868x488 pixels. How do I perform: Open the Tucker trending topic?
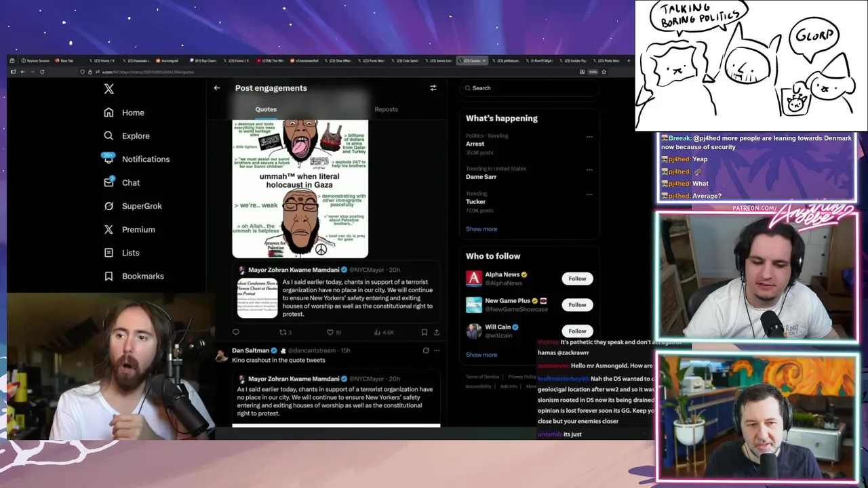coord(476,201)
